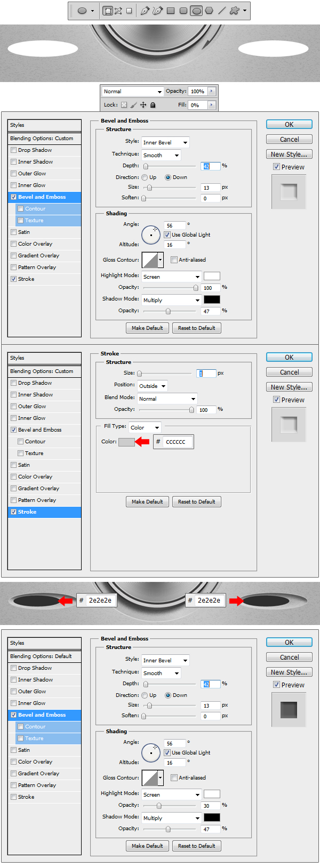Open the Custom Shape tool dropdown arrow
The image size is (320, 868).
[245, 11]
